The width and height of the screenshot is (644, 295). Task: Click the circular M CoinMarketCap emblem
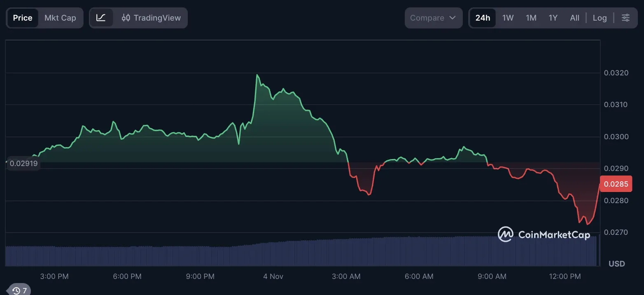(505, 234)
